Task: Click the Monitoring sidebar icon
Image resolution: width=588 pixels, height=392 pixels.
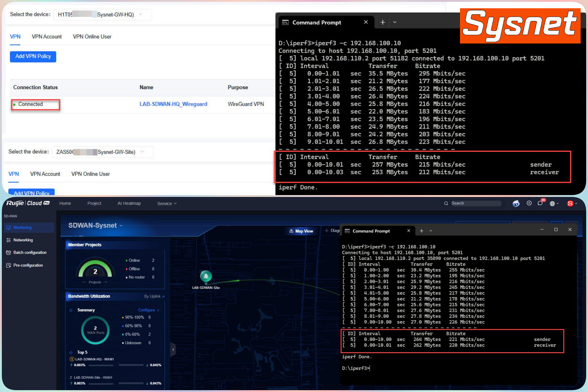Action: click(8, 228)
